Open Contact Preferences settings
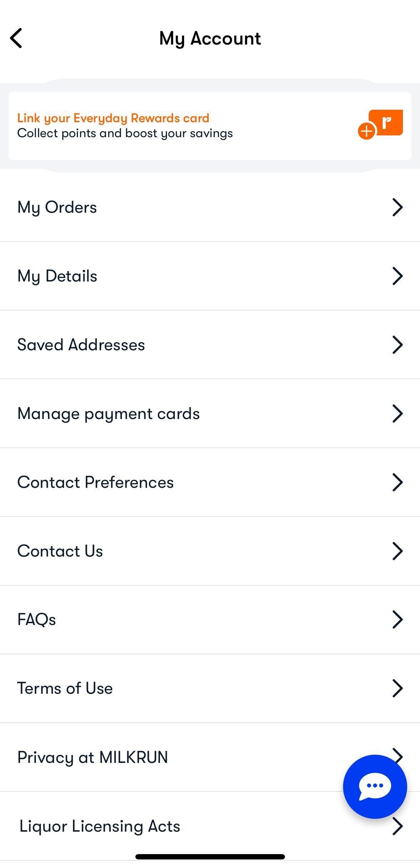This screenshot has height=868, width=420. tap(95, 482)
